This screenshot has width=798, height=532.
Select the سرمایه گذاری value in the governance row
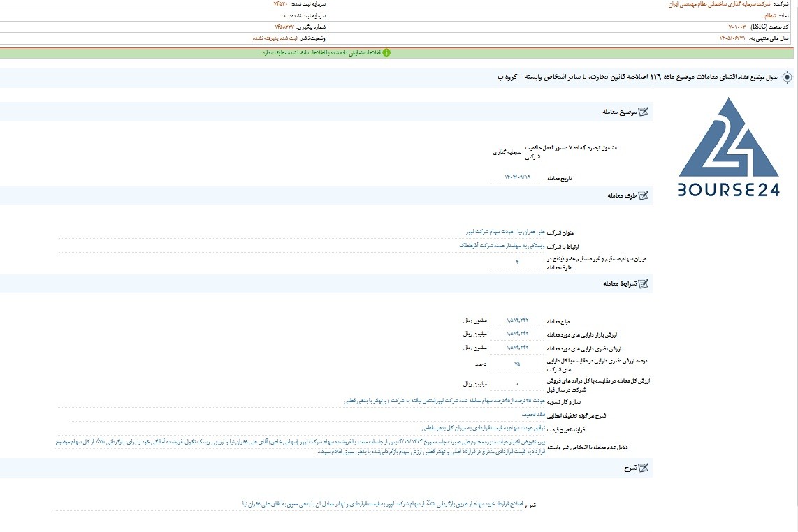click(x=507, y=152)
